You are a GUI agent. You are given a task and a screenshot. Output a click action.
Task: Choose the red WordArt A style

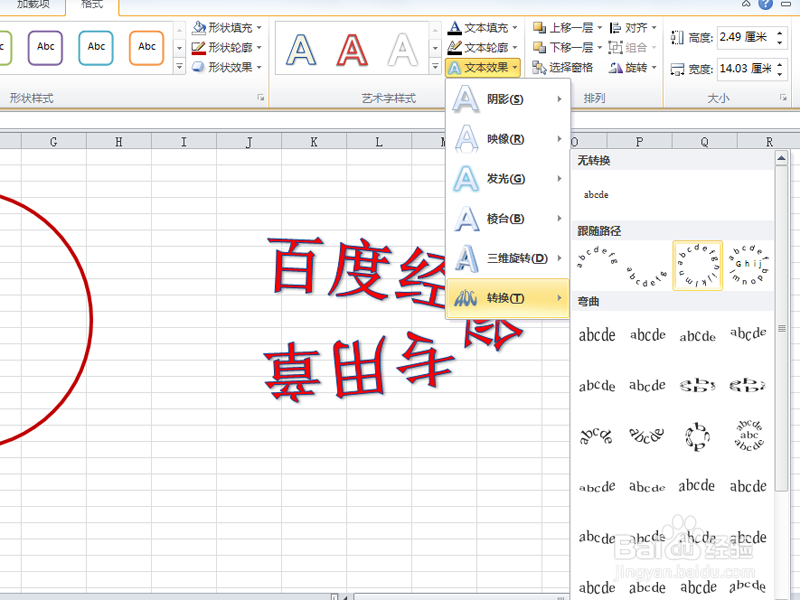tap(352, 49)
